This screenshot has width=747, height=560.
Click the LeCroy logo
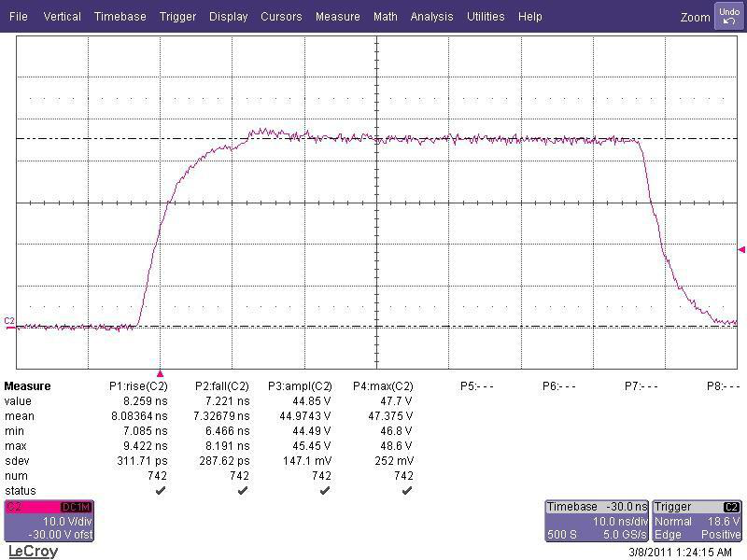point(33,552)
